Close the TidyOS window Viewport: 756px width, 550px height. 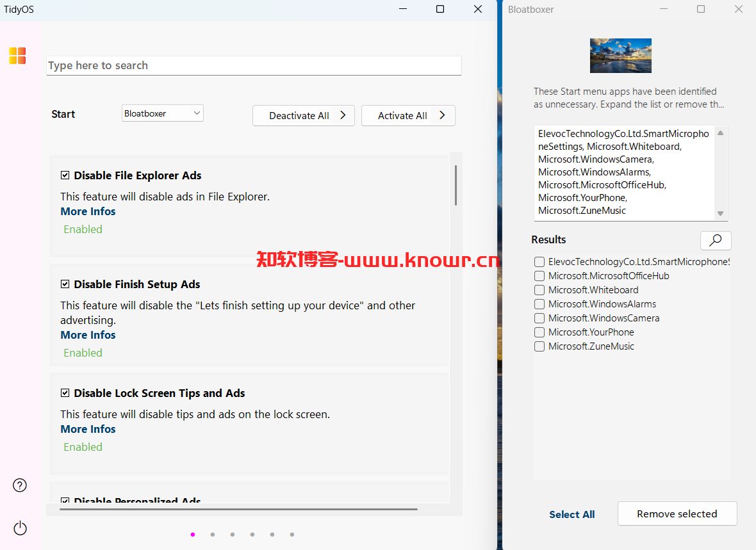click(478, 9)
